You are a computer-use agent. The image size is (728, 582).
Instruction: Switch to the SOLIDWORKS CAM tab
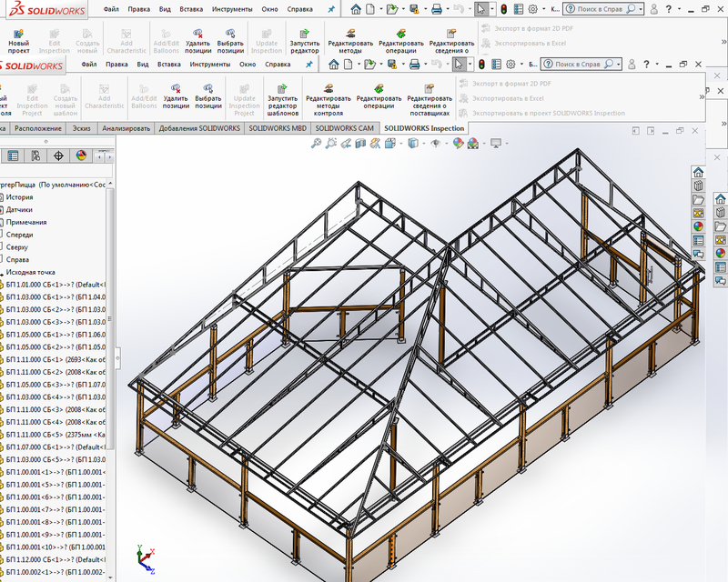[344, 128]
